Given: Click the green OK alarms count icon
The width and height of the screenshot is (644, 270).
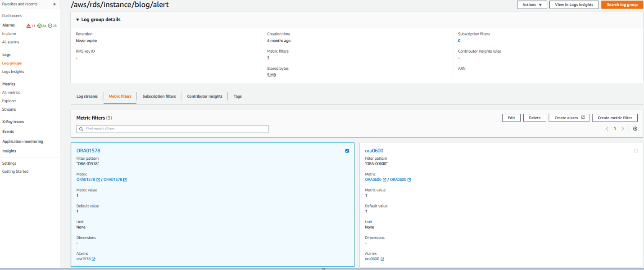Looking at the screenshot, I should pyautogui.click(x=39, y=26).
